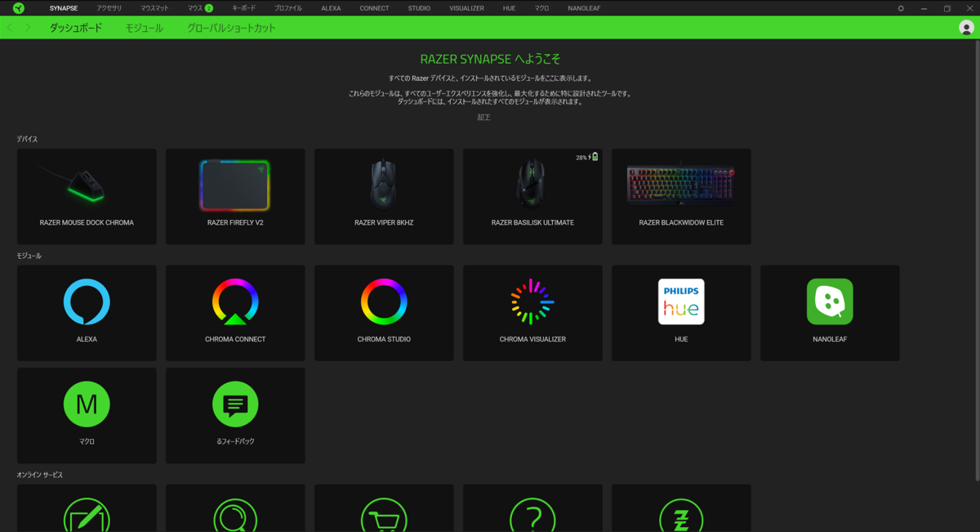Click the オンライン サービス section heading

click(40, 475)
